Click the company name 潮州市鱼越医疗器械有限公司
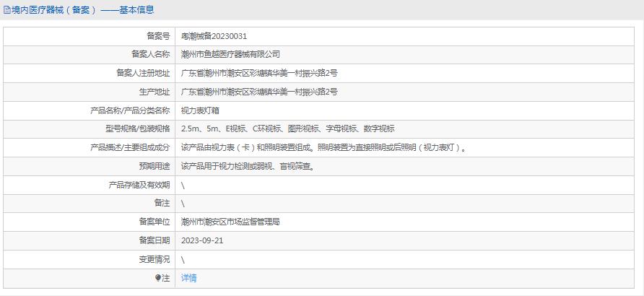This screenshot has height=296, width=644. tap(230, 54)
